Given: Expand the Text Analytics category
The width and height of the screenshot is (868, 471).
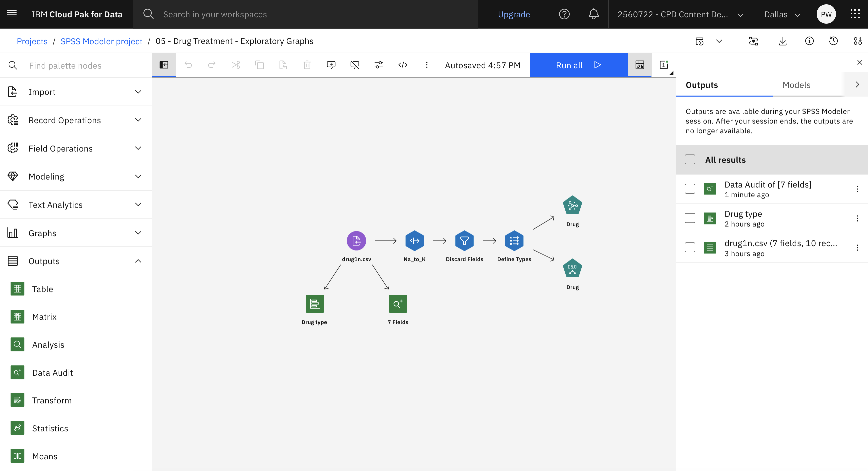Looking at the screenshot, I should 75,205.
